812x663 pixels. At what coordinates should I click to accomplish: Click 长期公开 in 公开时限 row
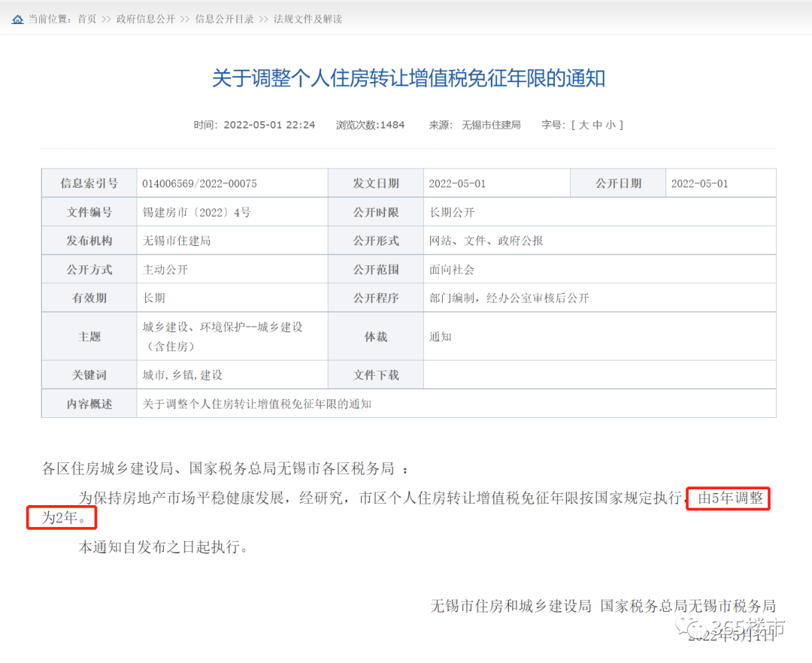tap(452, 212)
